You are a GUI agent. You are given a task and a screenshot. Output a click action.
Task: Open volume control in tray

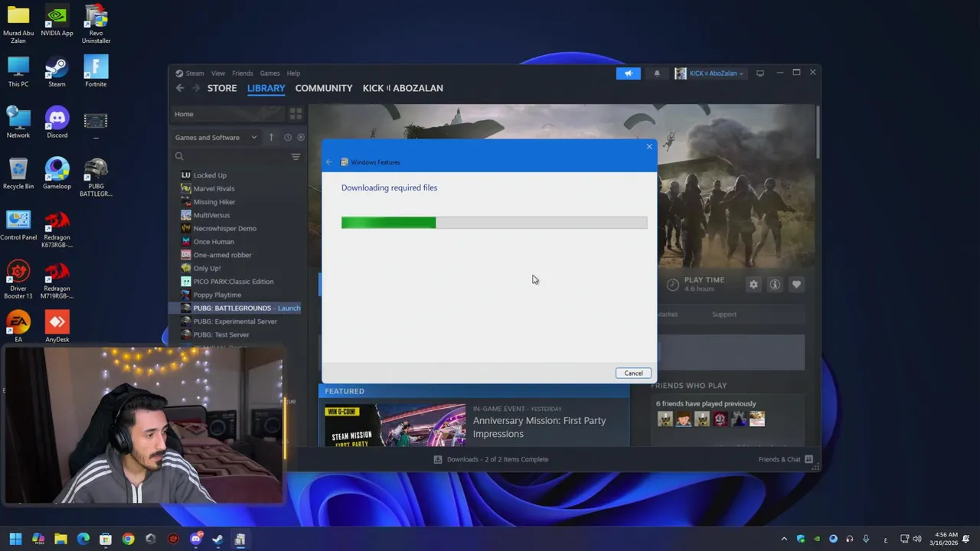(916, 539)
